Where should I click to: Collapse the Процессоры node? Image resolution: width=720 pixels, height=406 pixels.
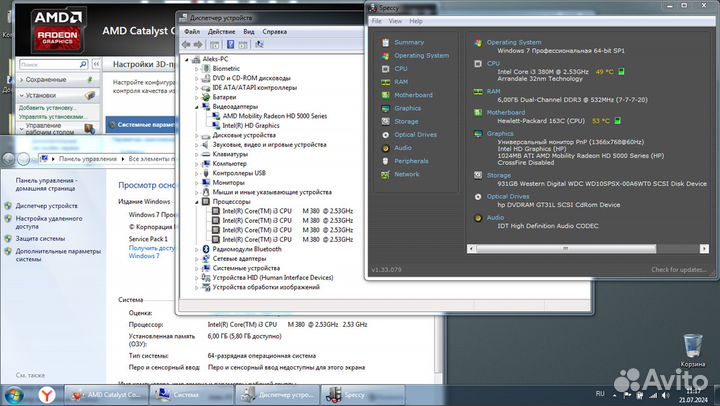pos(197,202)
